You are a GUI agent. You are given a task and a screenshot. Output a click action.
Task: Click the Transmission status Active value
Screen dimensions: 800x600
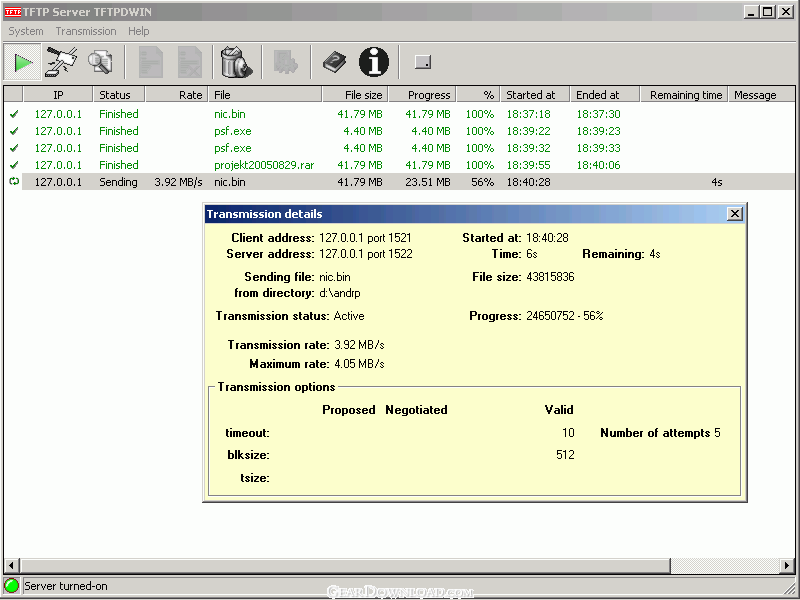pos(349,316)
